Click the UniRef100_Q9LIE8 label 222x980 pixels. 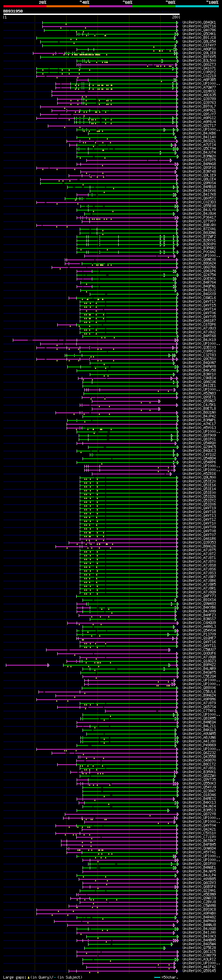coord(199,53)
